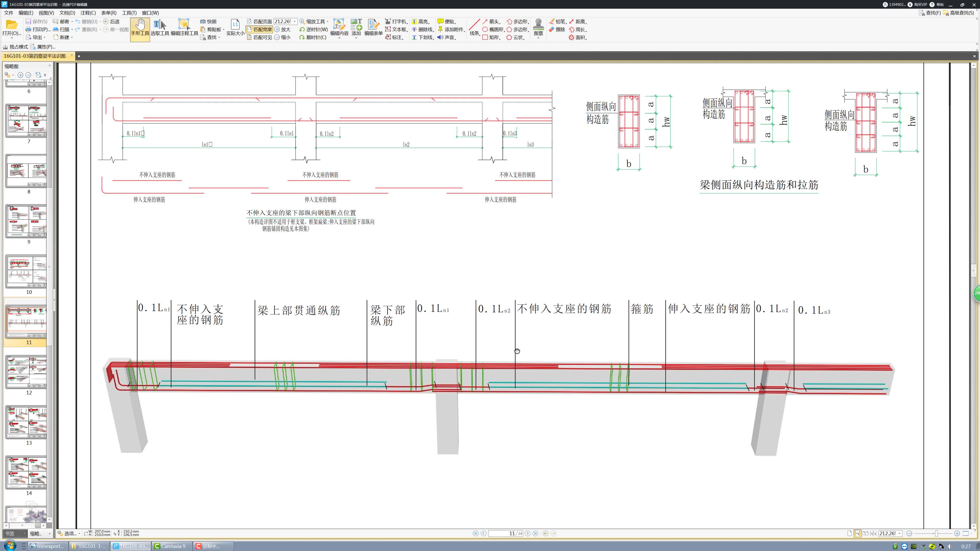Open the 注释(C) menu
Image resolution: width=980 pixels, height=551 pixels.
(x=88, y=12)
